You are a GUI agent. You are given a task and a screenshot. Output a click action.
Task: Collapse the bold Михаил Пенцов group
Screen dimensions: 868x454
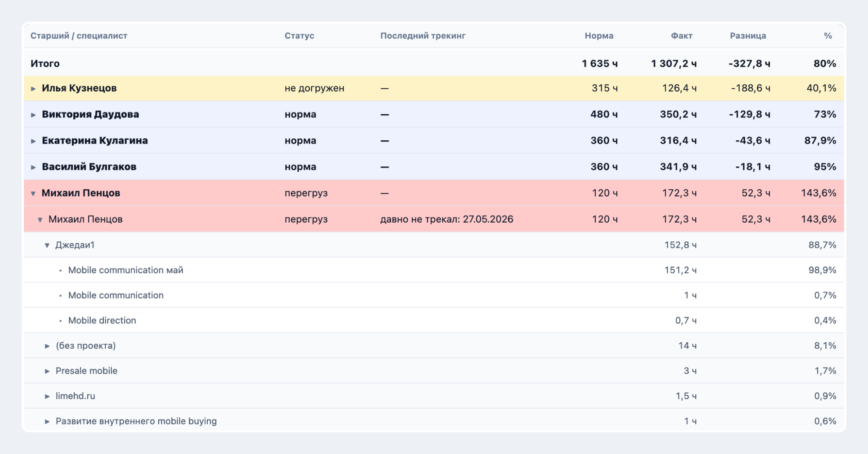coord(33,193)
